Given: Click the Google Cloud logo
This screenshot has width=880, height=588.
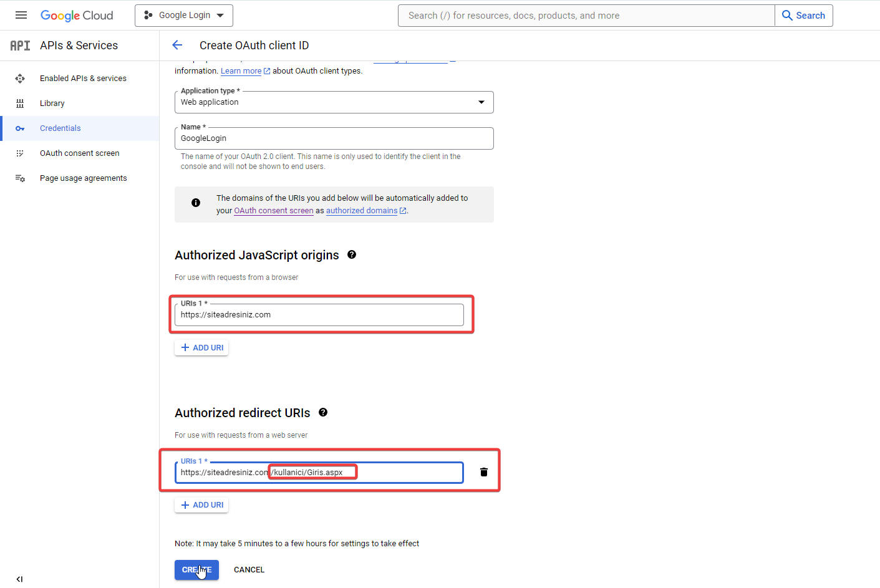Looking at the screenshot, I should point(77,16).
